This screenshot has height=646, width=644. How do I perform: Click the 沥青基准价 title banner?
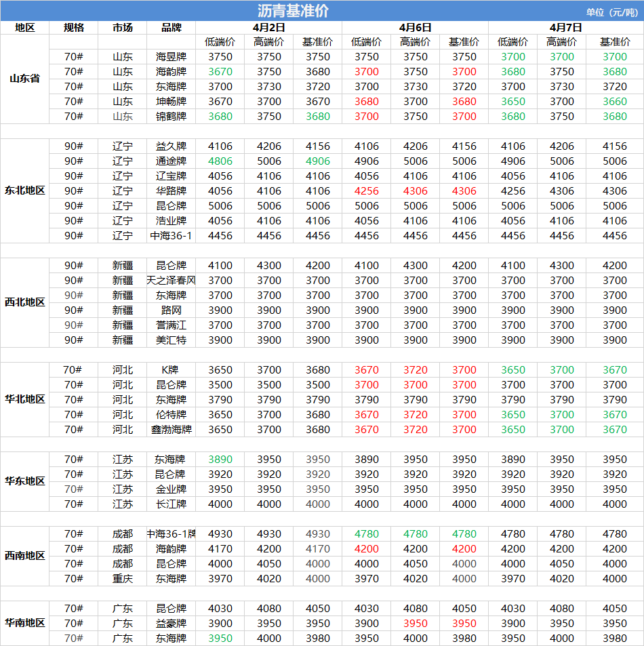click(293, 11)
